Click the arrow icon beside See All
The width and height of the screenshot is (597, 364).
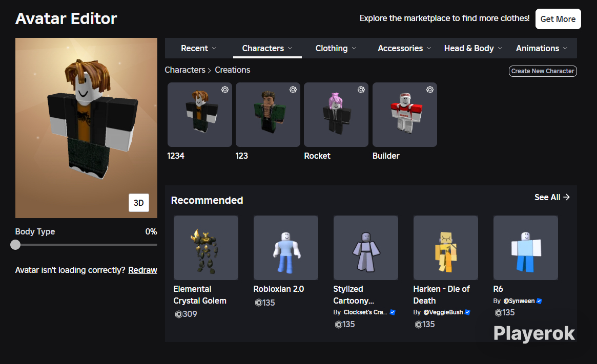(567, 197)
